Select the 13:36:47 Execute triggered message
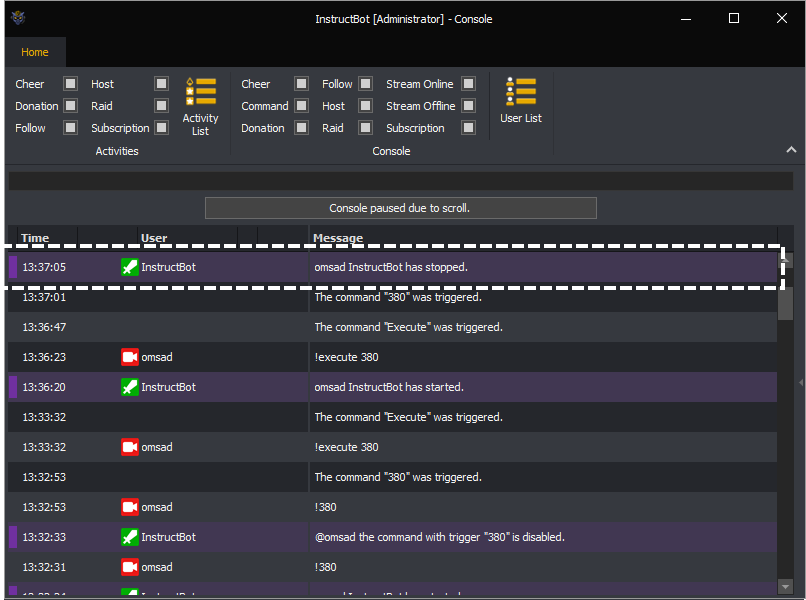 point(408,328)
